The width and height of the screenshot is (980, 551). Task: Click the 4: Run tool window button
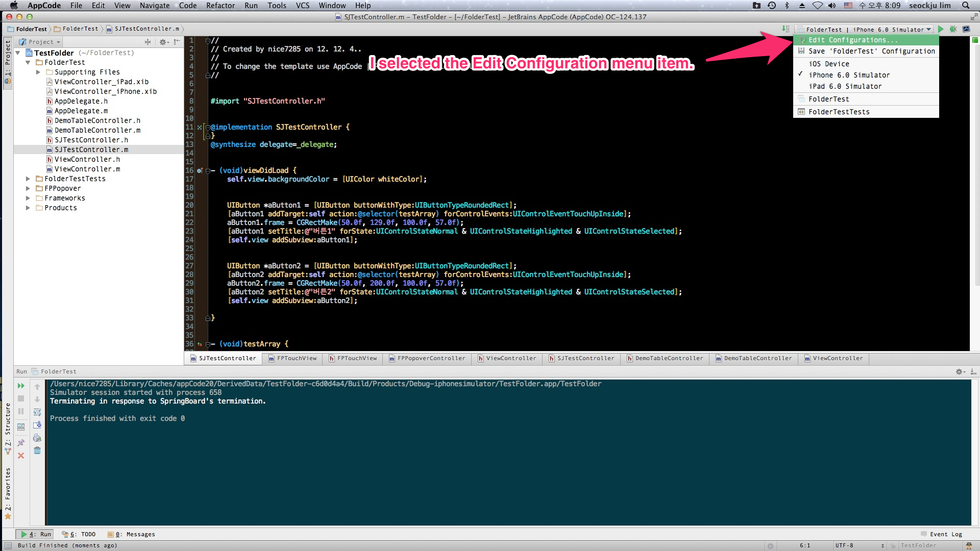click(35, 534)
